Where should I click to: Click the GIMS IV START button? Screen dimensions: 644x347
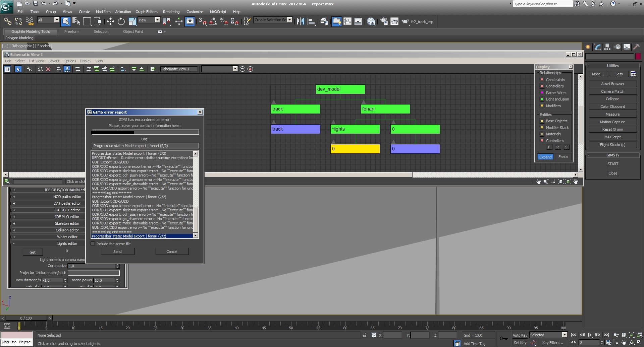click(612, 164)
